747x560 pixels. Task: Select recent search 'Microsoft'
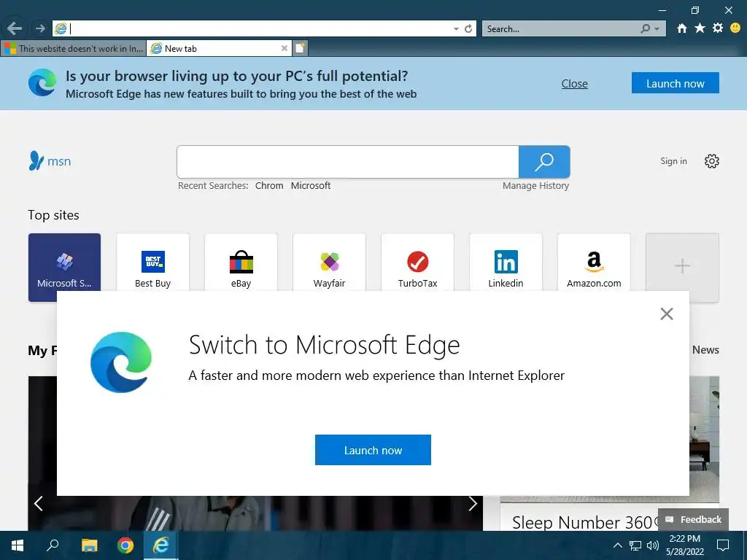tap(311, 186)
